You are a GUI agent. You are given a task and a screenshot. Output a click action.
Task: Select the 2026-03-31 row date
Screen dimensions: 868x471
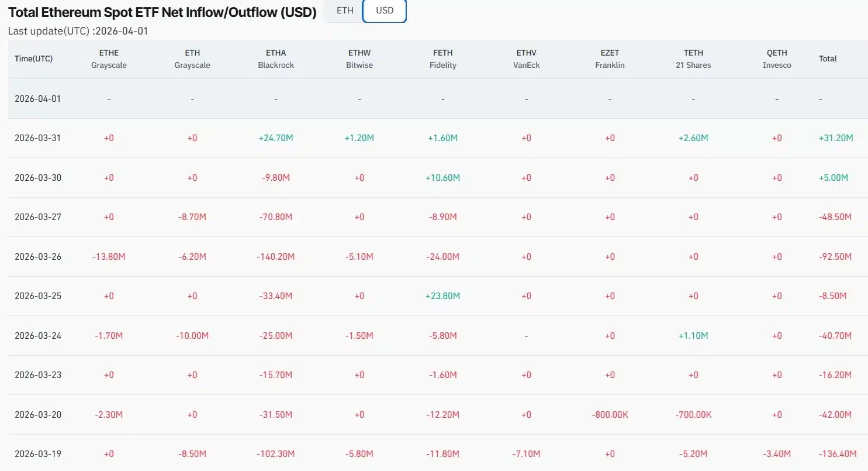(x=37, y=138)
